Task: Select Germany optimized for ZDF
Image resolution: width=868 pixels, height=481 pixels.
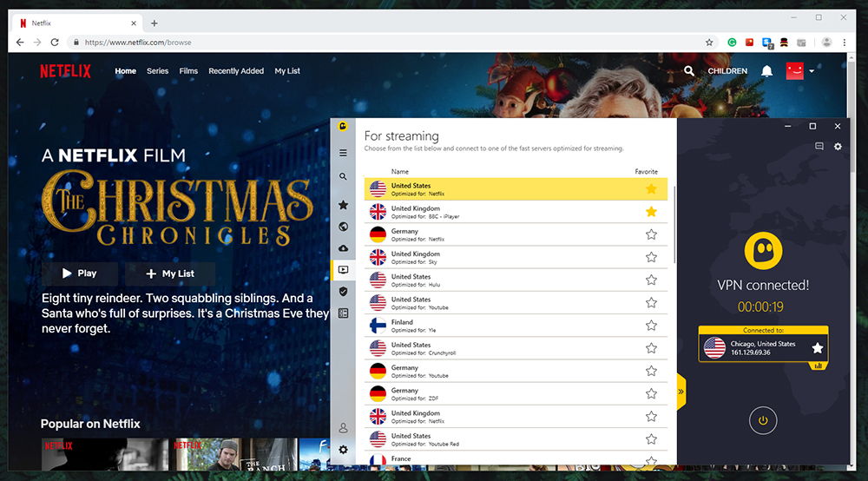Action: point(516,393)
